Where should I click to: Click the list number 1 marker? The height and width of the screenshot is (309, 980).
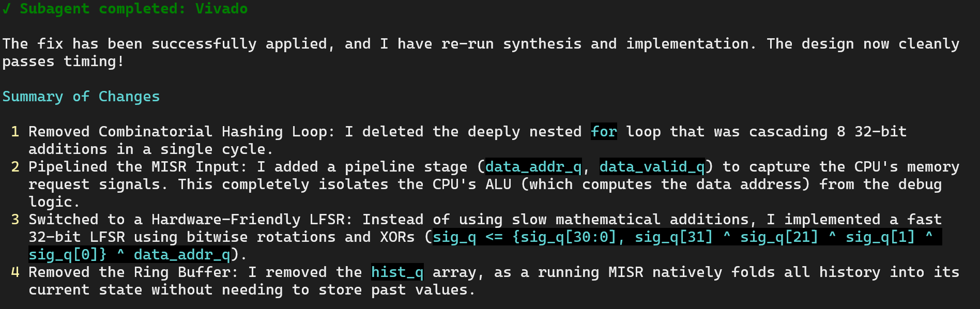[x=15, y=132]
